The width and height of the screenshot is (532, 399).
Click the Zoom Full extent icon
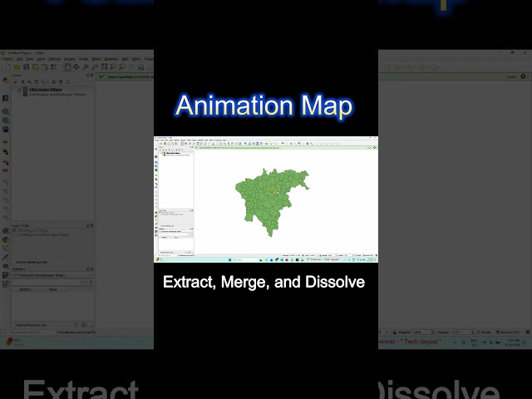pos(104,67)
